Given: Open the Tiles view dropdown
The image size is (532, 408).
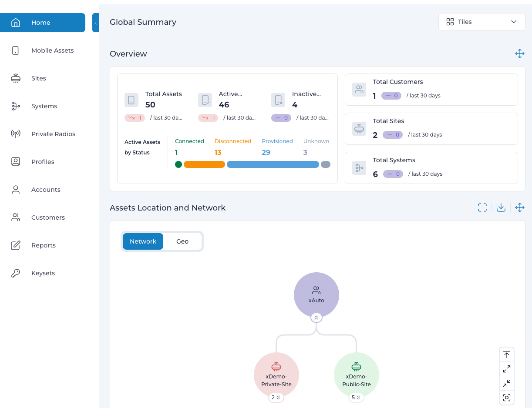Looking at the screenshot, I should pyautogui.click(x=482, y=22).
